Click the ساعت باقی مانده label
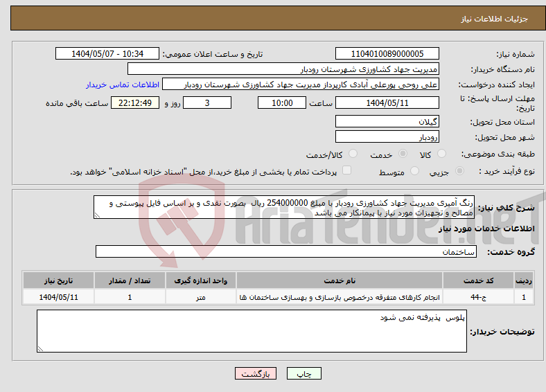546x392 pixels. pyautogui.click(x=77, y=103)
